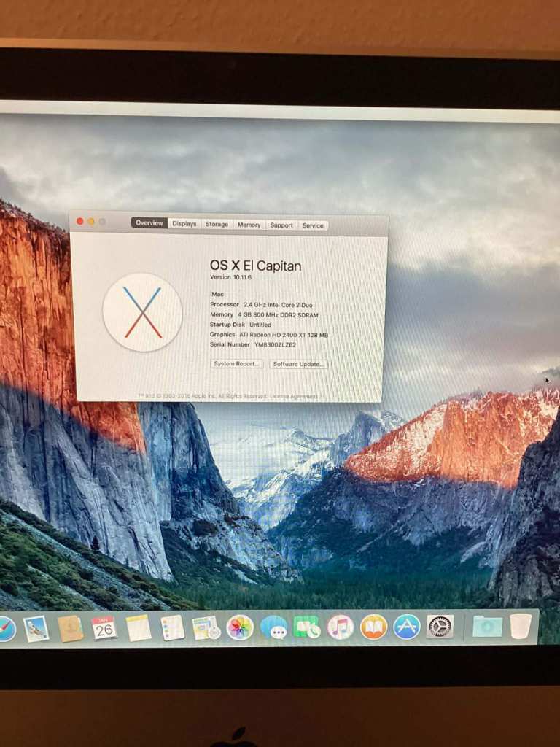This screenshot has height=747, width=560.
Task: Open iTunes from the dock
Action: pyautogui.click(x=341, y=627)
